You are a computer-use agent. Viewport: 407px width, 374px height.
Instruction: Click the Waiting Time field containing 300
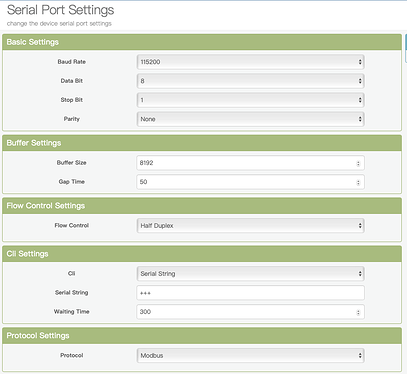(250, 312)
